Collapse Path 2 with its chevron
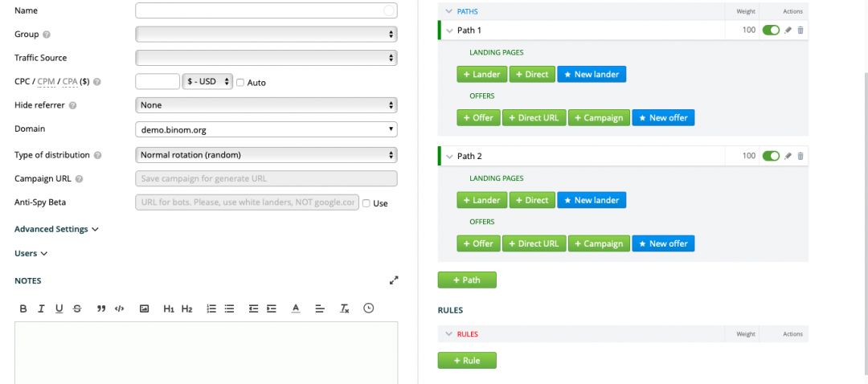 [x=449, y=156]
